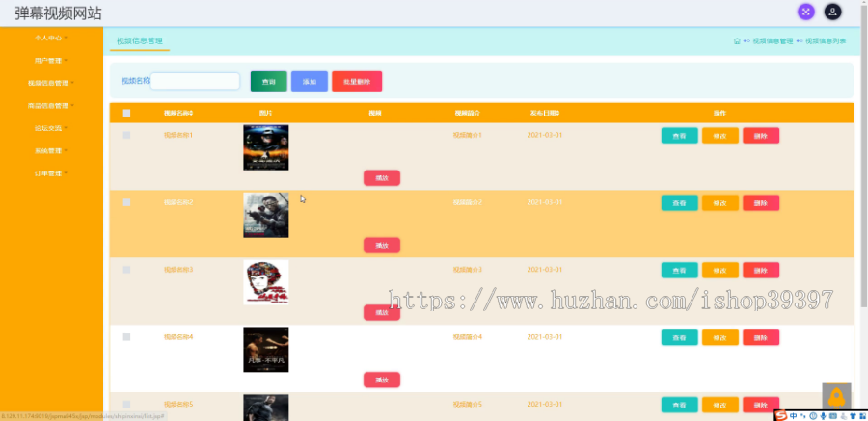Image resolution: width=868 pixels, height=421 pixels.
Task: Sort by the 发布日期 column arrow
Action: pyautogui.click(x=558, y=113)
